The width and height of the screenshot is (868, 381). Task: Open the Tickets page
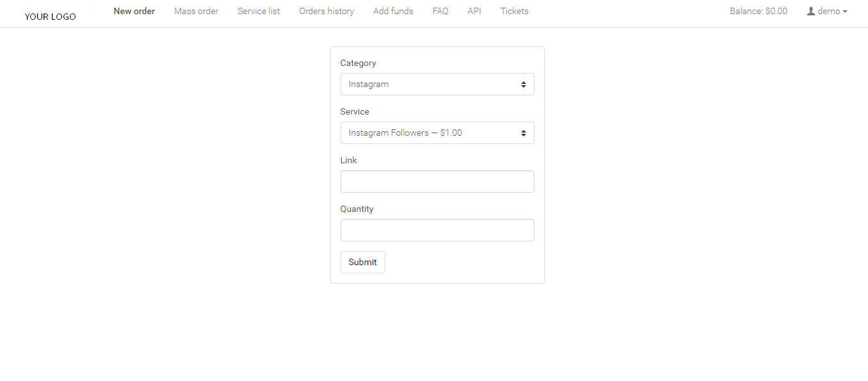514,11
